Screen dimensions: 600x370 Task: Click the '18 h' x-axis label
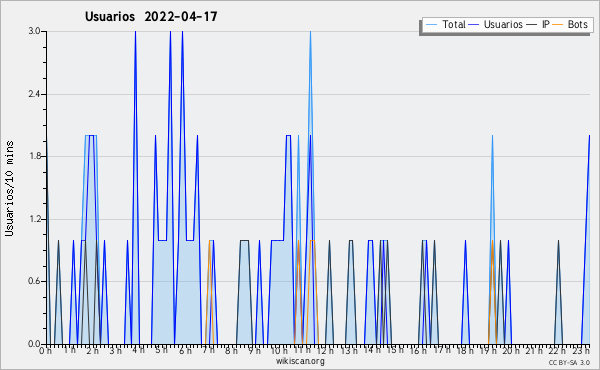click(465, 350)
